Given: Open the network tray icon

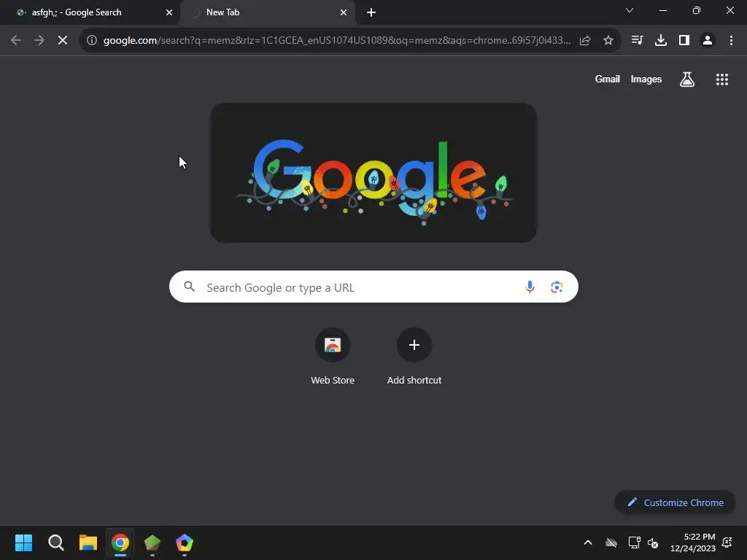Looking at the screenshot, I should pos(634,542).
